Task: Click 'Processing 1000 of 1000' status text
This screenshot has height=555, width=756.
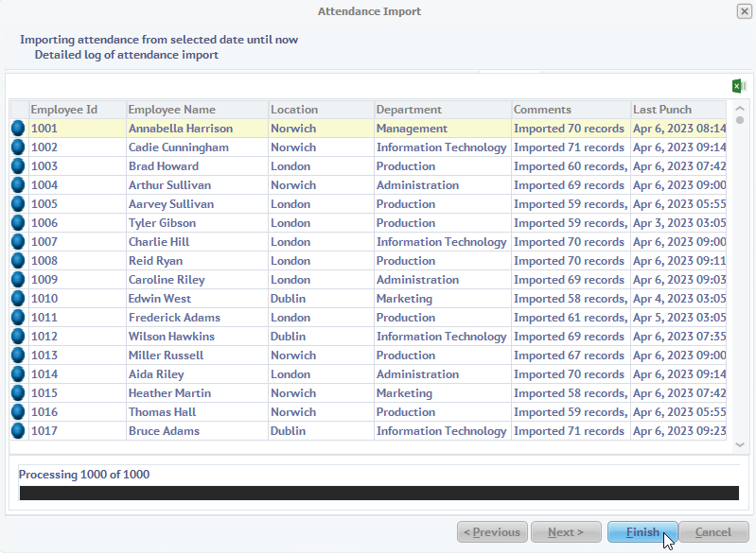Action: pyautogui.click(x=84, y=475)
